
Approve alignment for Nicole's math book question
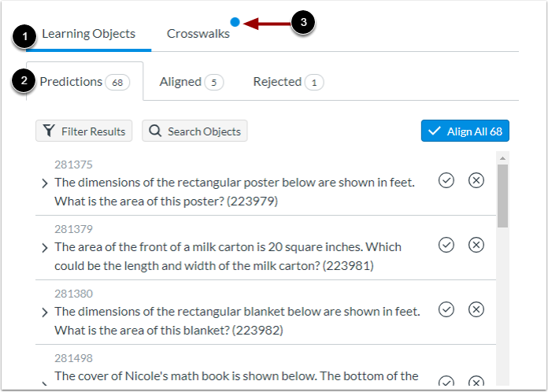(x=446, y=382)
